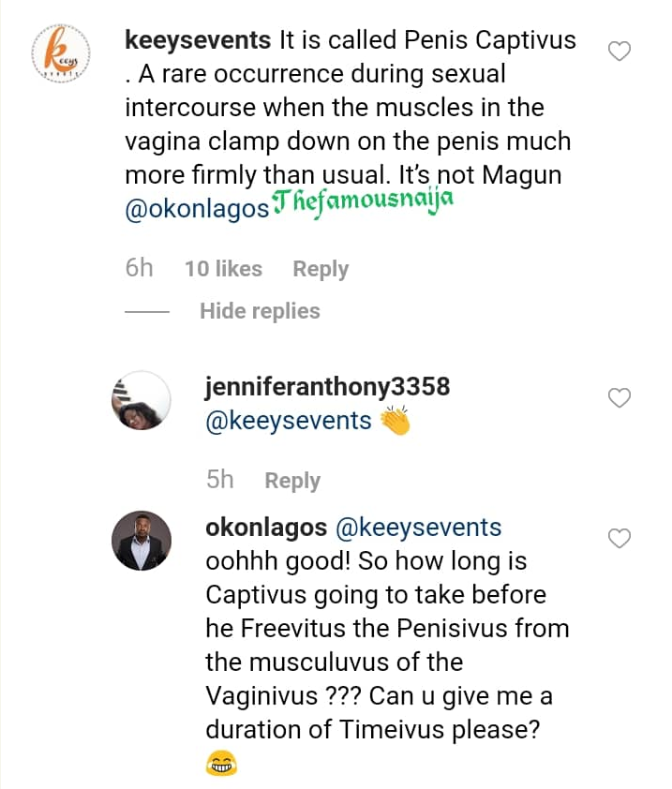Click the 5h timestamp
672x789 pixels.
point(219,481)
